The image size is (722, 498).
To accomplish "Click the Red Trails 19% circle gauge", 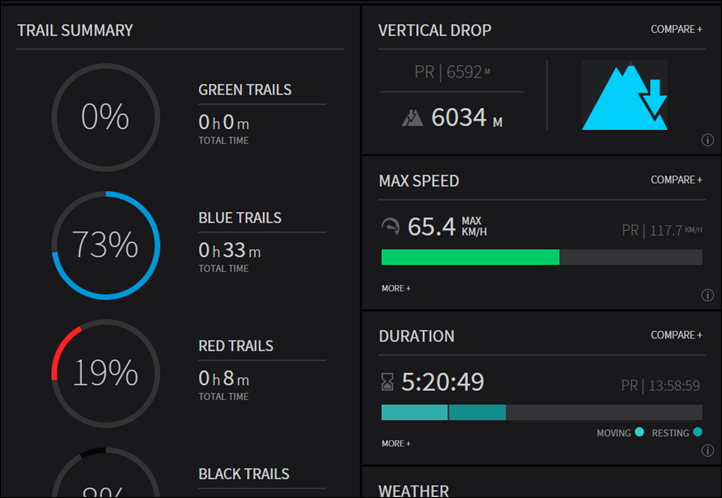I will pyautogui.click(x=106, y=373).
